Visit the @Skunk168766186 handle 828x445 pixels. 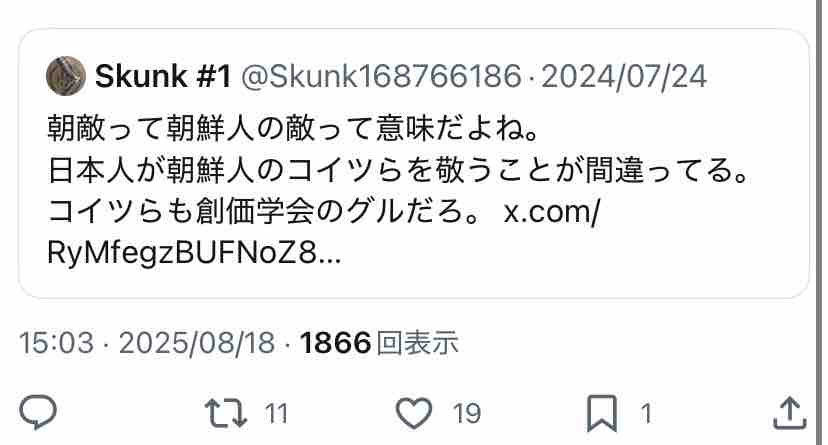tap(381, 76)
